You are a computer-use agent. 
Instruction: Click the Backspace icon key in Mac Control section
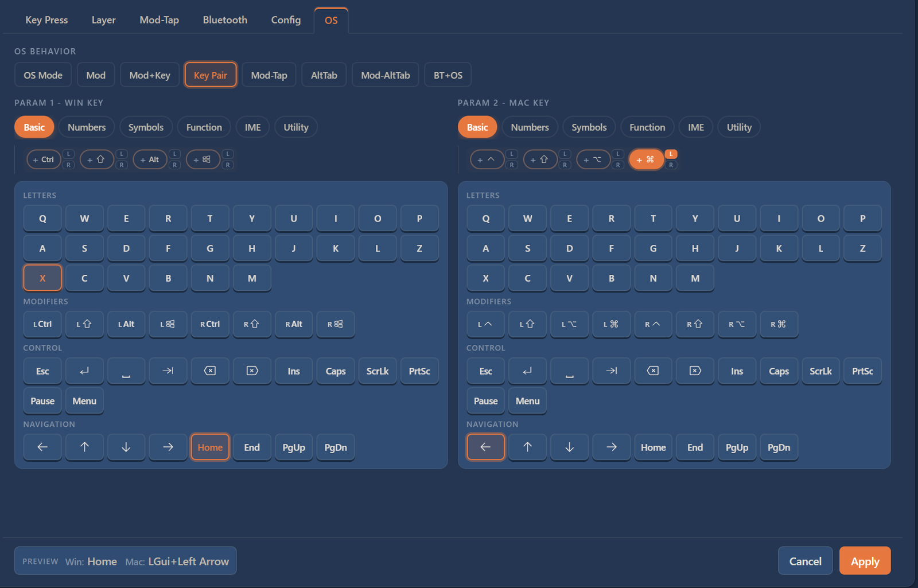(653, 371)
